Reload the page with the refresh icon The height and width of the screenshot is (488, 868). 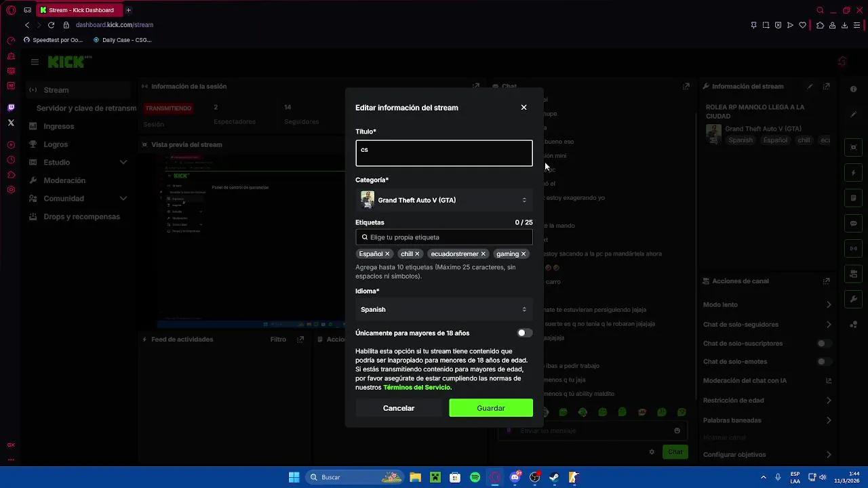click(51, 25)
